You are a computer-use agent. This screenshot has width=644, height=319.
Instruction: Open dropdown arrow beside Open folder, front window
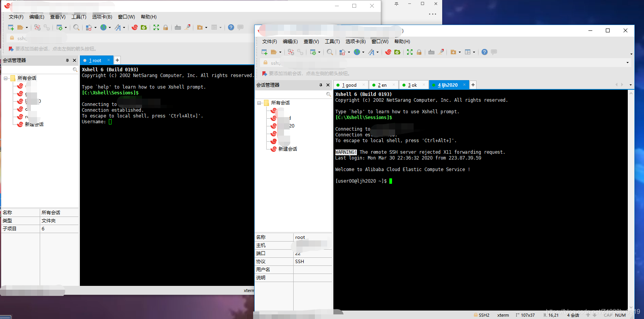[280, 52]
